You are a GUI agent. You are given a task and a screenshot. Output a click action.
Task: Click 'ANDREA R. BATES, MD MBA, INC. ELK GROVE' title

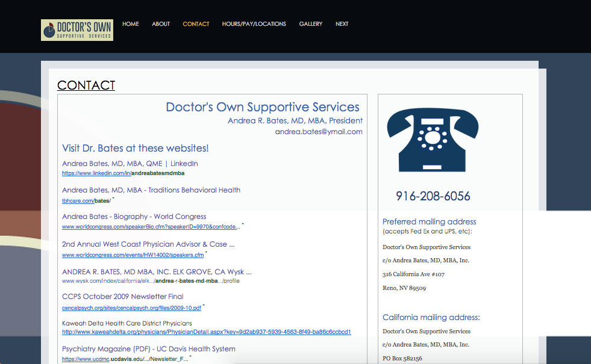point(157,271)
